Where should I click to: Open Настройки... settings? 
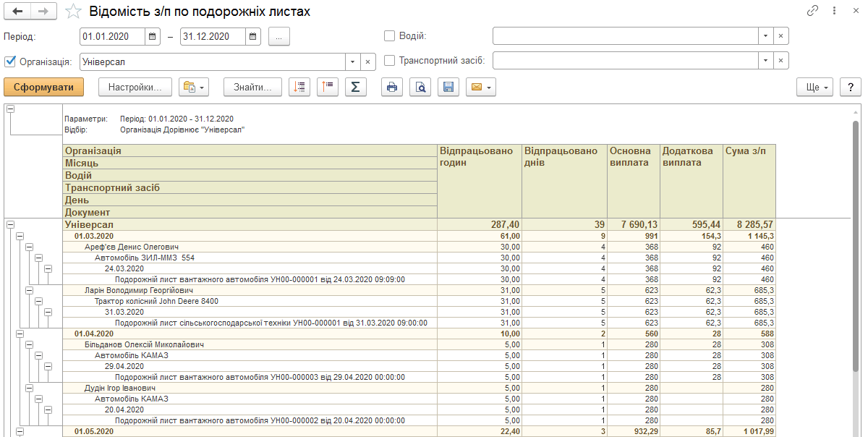[x=135, y=87]
